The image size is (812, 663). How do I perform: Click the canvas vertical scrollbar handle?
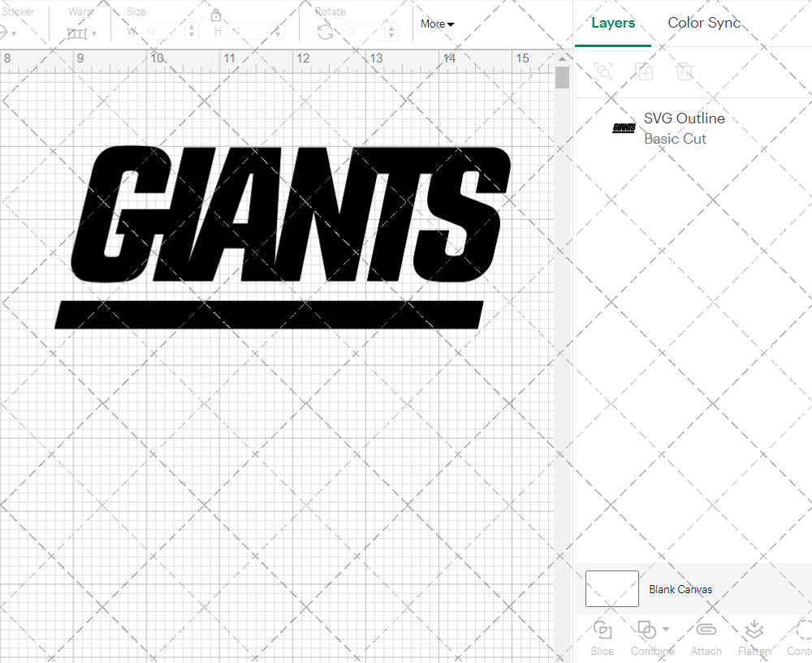pyautogui.click(x=562, y=78)
